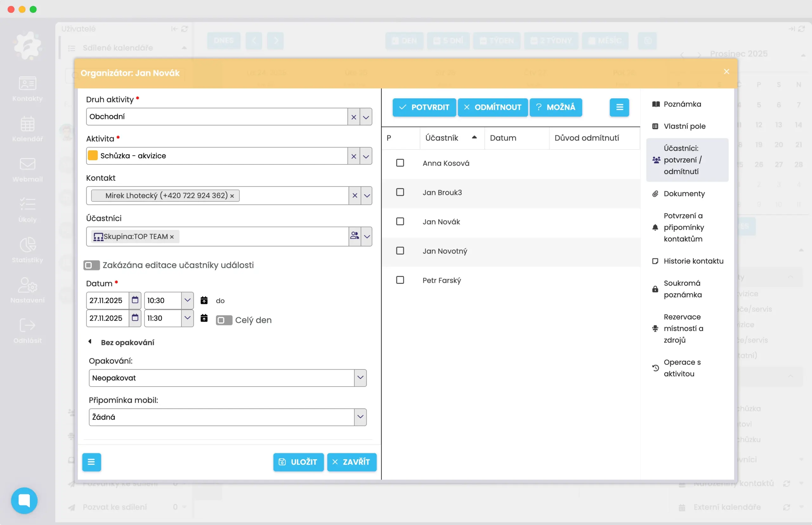The image size is (812, 525).
Task: Click the calendar icon next to start time
Action: tap(204, 300)
